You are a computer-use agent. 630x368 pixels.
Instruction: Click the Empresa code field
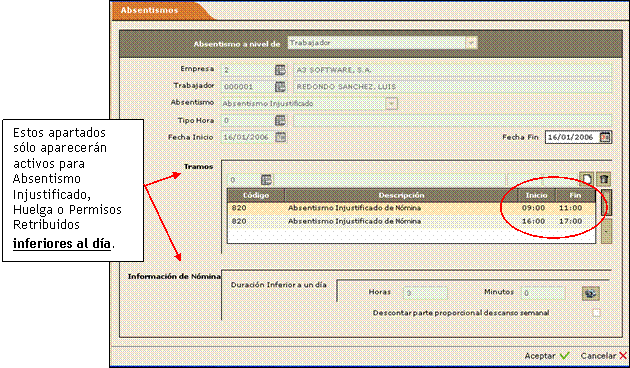point(248,70)
